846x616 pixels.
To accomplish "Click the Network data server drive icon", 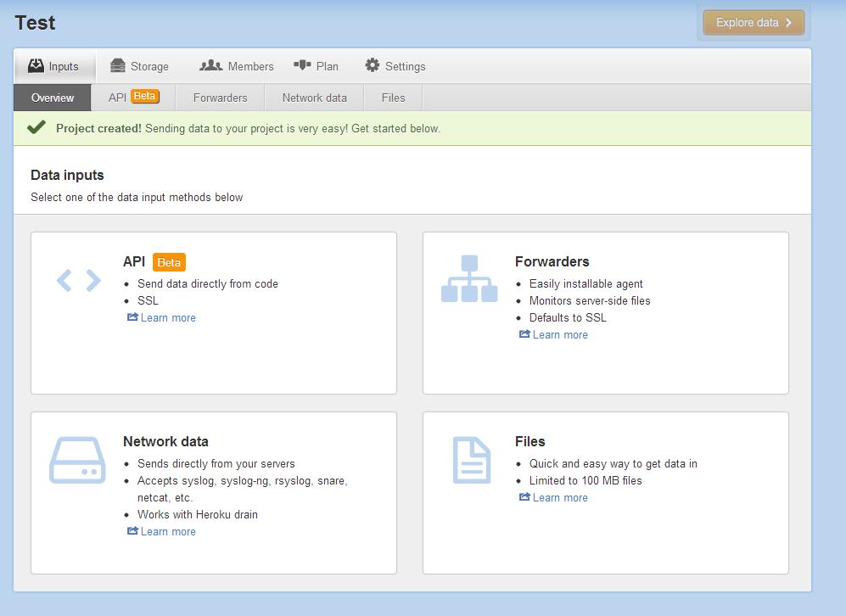I will point(77,460).
